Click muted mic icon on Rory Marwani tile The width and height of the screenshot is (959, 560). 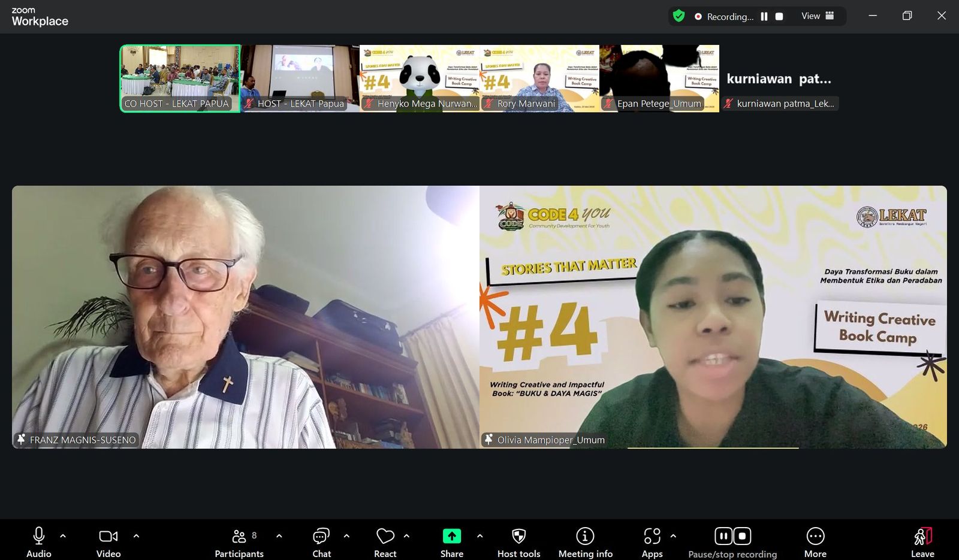coord(488,104)
